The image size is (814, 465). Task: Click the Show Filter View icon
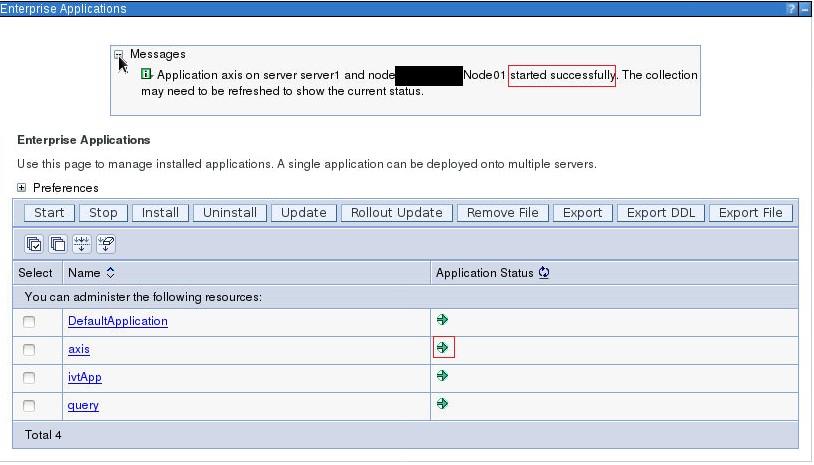click(82, 243)
